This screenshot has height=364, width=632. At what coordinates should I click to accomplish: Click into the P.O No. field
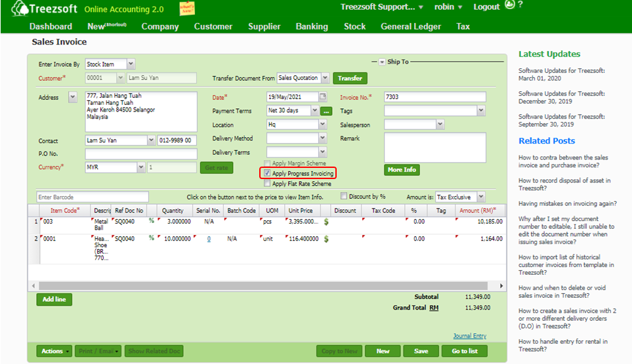click(x=140, y=154)
